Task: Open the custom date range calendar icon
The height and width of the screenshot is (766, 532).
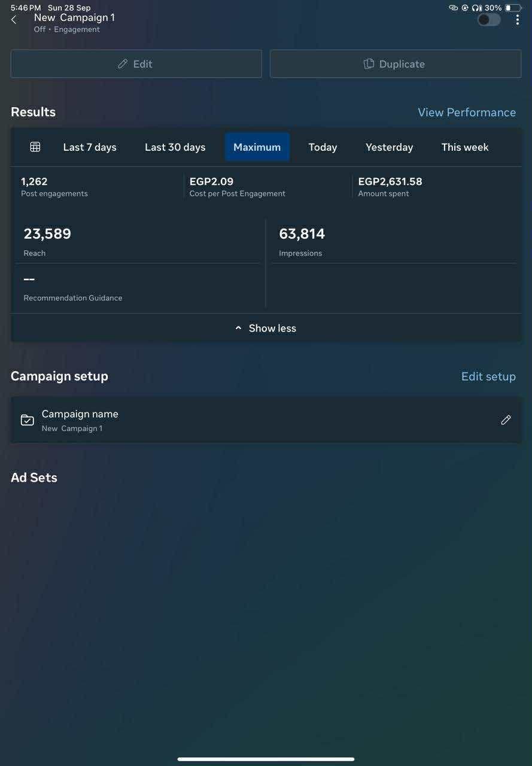Action: [x=35, y=147]
